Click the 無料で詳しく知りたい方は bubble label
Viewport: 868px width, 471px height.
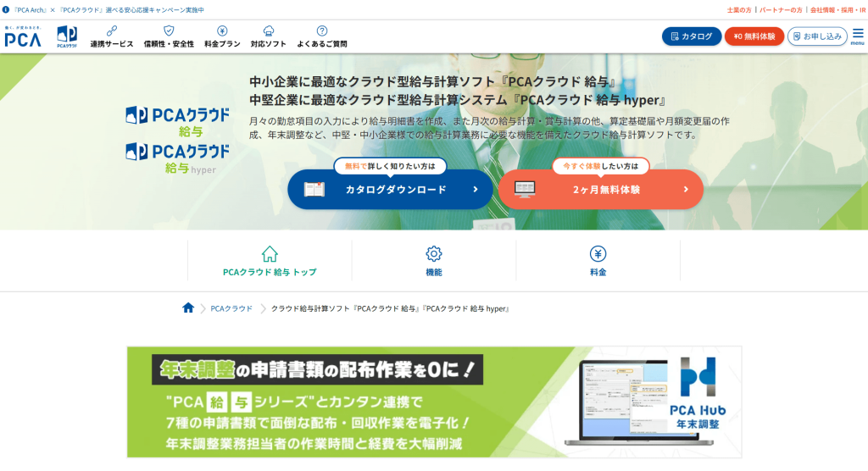(x=390, y=166)
